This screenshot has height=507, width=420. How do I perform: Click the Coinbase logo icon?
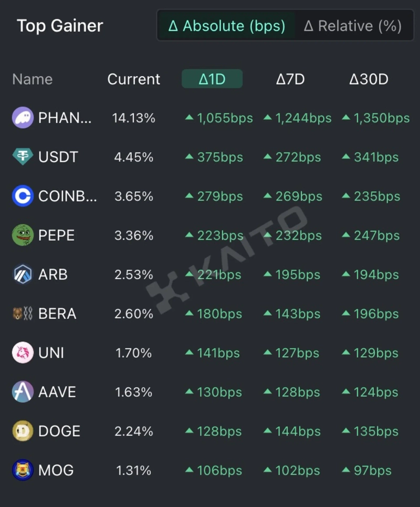(23, 196)
